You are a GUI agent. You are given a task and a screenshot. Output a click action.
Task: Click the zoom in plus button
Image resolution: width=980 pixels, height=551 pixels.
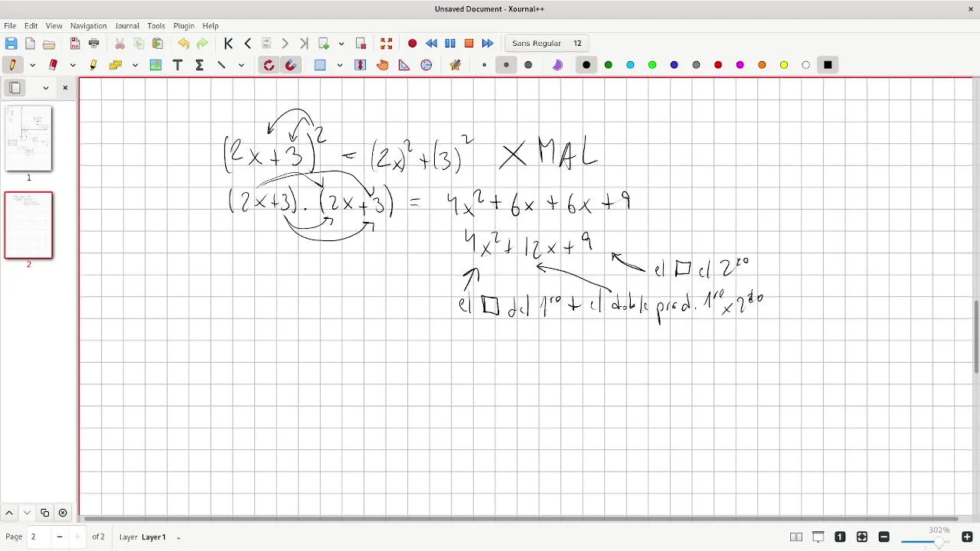click(967, 537)
